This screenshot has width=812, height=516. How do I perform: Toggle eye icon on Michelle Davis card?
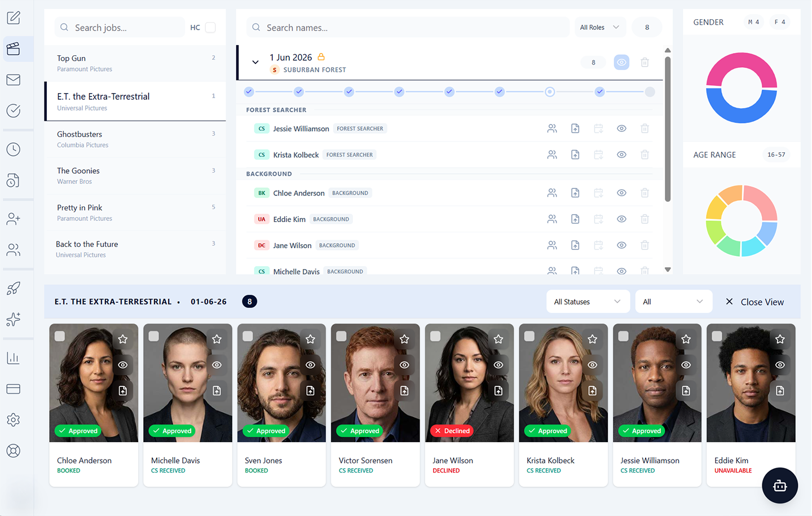coord(217,365)
